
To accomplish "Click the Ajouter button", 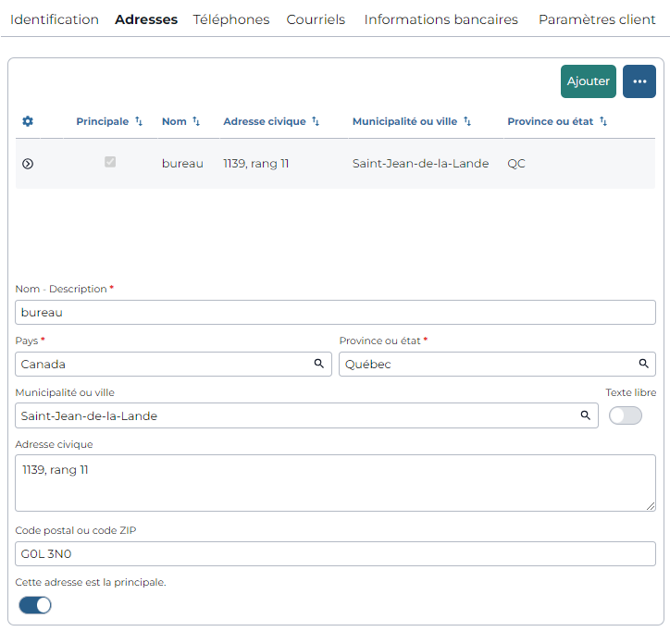I will coord(589,81).
